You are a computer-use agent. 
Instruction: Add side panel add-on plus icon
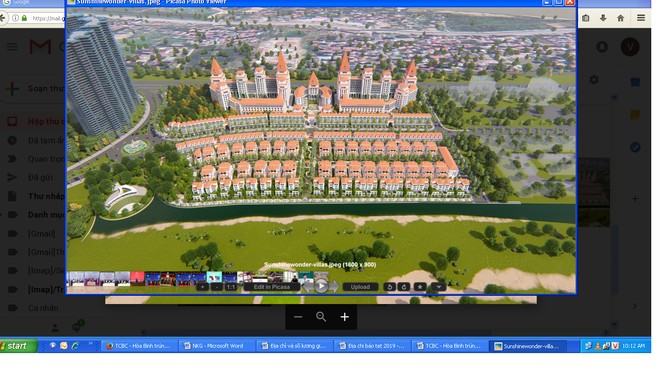pyautogui.click(x=635, y=198)
